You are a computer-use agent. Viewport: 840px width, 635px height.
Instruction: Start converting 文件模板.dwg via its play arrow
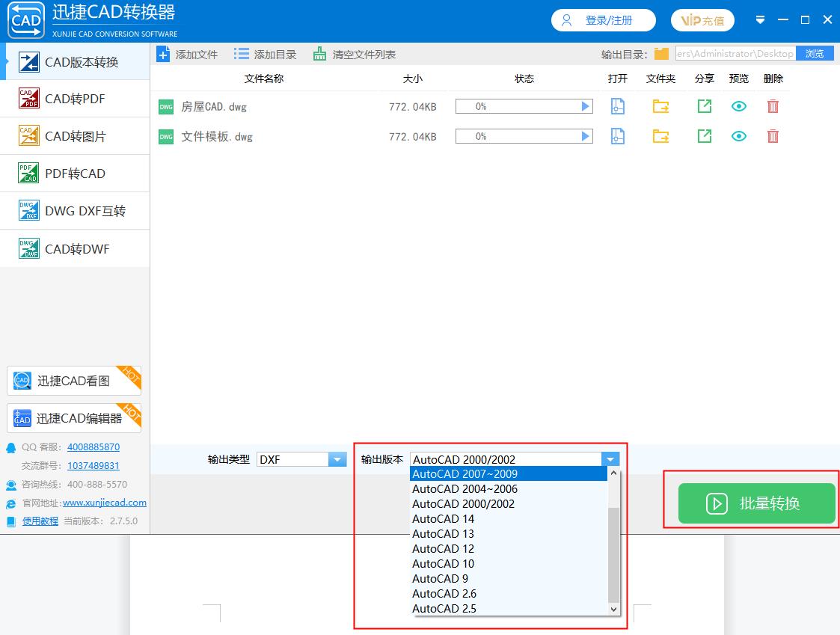586,136
